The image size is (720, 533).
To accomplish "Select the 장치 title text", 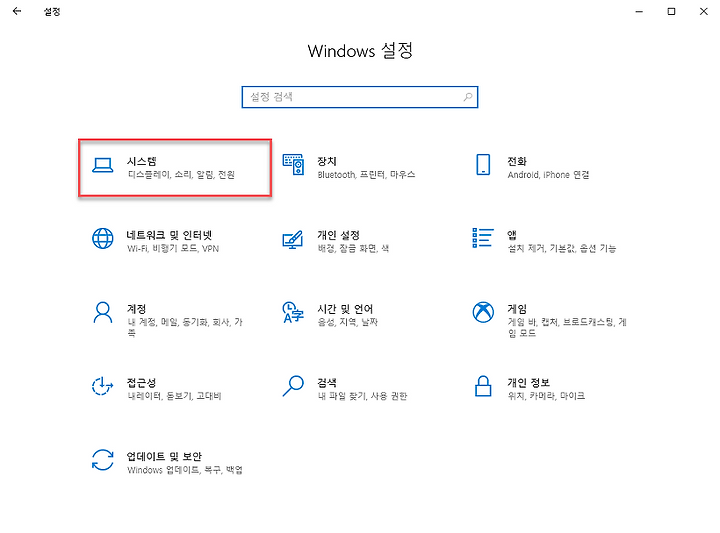I will 327,161.
